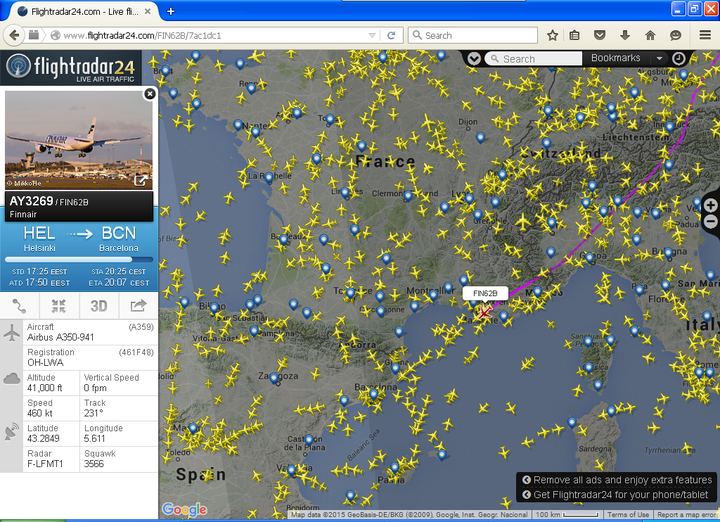Open the Firefox hamburger menu

point(705,35)
